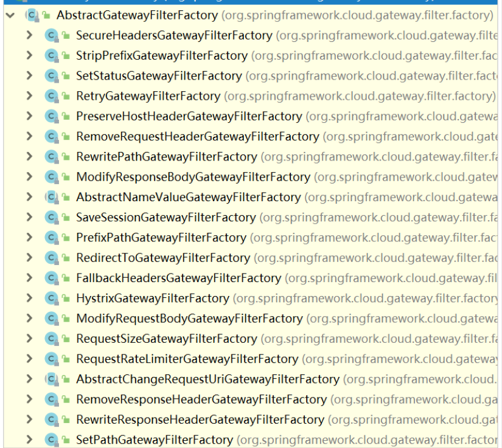Viewport: 502px width, 448px height.
Task: Select the RedirectToGatewayFilterFactory class name
Action: pos(163,258)
